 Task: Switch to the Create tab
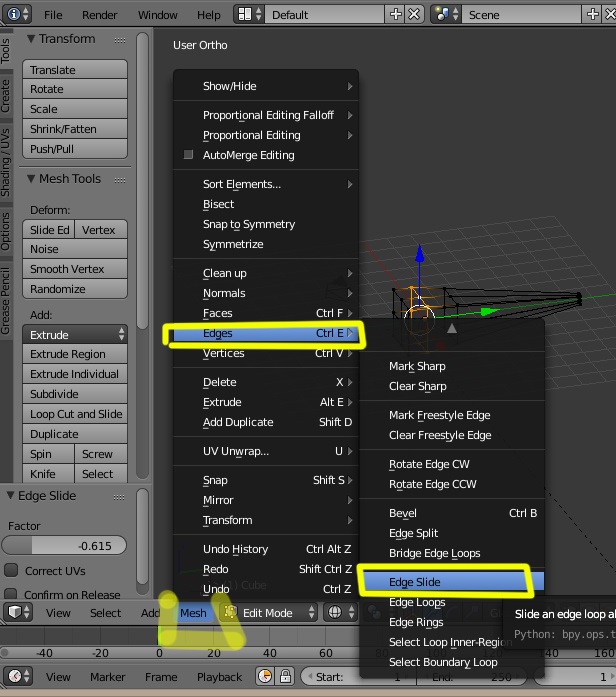[5, 96]
